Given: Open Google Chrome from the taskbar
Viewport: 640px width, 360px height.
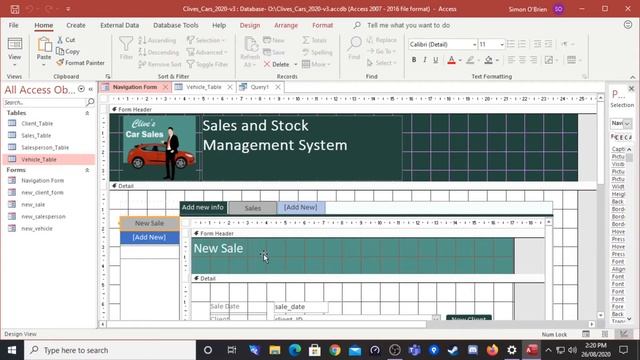Looking at the screenshot, I should [335, 350].
